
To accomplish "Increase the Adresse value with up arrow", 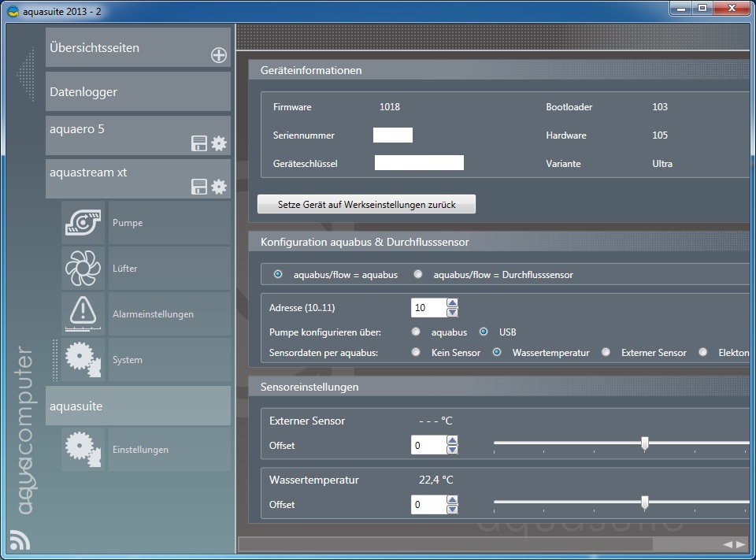I will pyautogui.click(x=452, y=302).
